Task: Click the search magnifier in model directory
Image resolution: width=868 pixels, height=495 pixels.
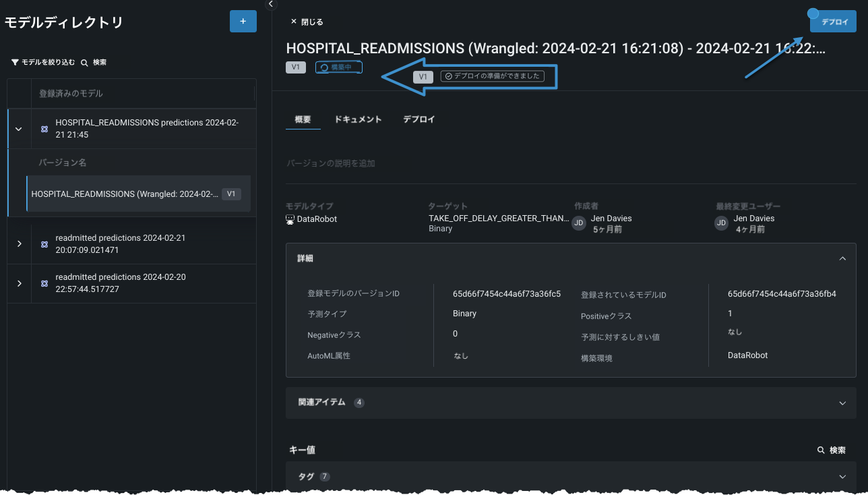Action: 85,62
